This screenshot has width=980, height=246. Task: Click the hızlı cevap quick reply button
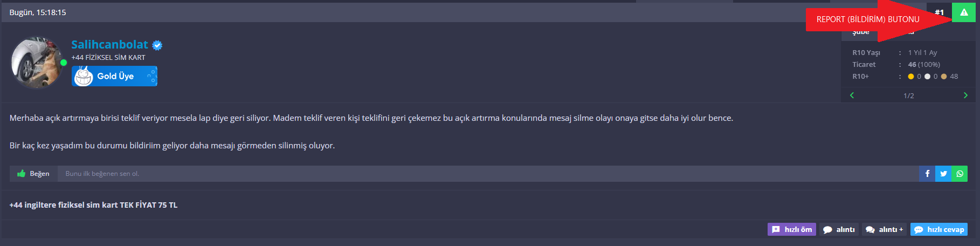click(939, 229)
